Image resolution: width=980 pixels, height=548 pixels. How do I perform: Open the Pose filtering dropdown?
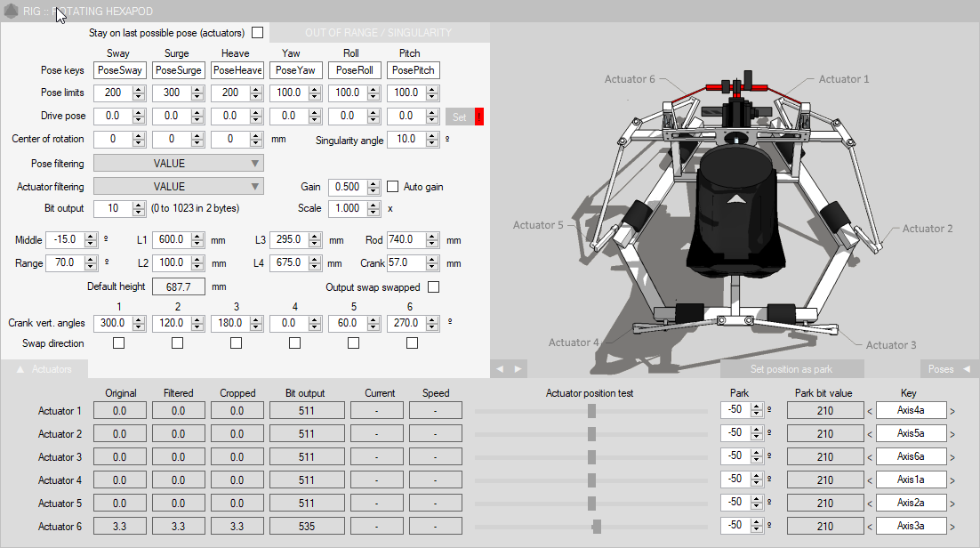[178, 164]
